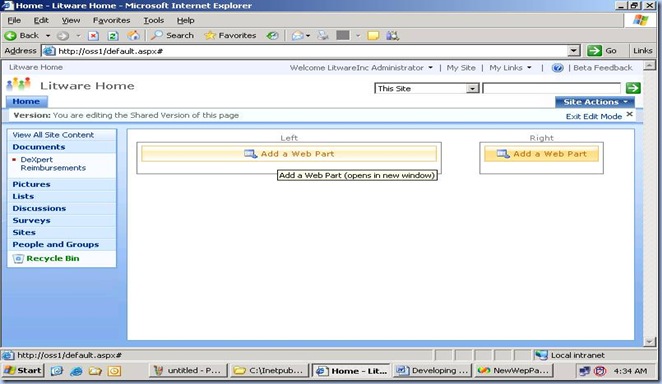Click the green Go arrow beside address bar
Viewport: 662px width, 384px height.
click(594, 51)
